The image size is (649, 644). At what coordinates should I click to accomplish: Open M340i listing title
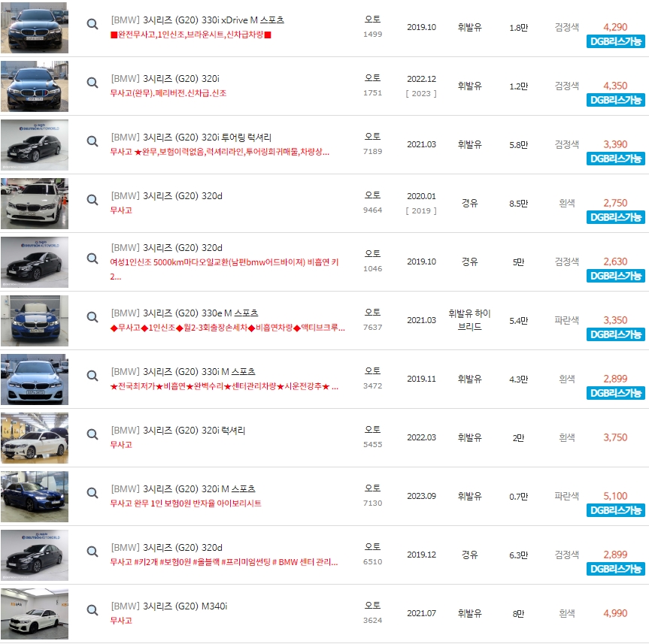(169, 606)
